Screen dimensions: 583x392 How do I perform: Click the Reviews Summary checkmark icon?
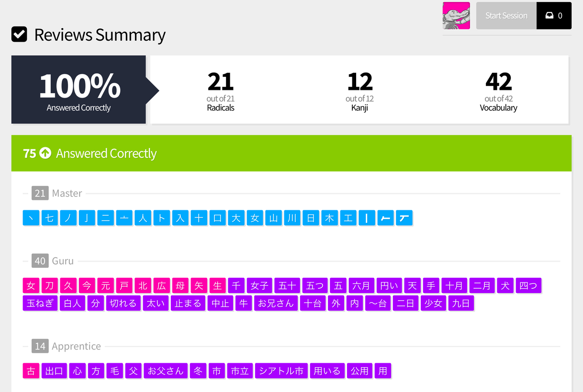tap(19, 34)
